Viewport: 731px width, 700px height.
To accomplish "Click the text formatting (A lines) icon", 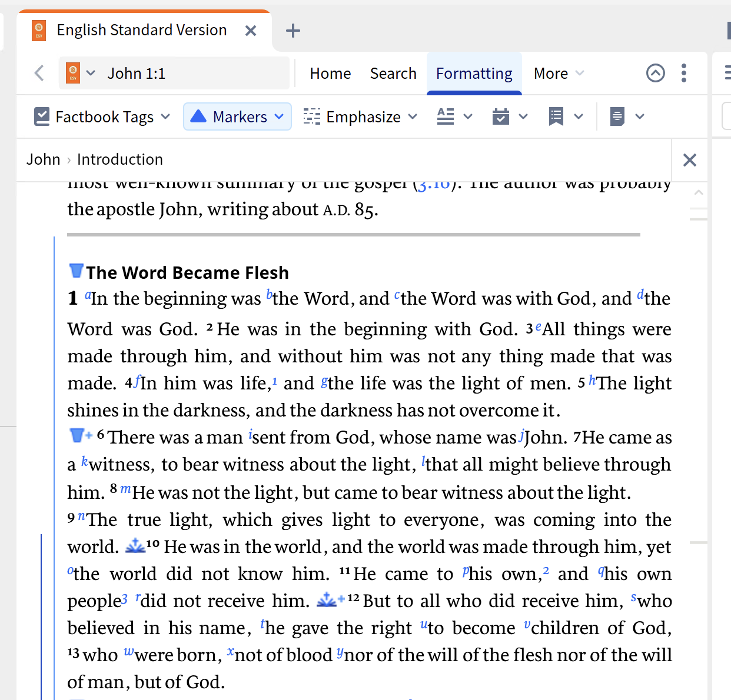I will point(446,116).
